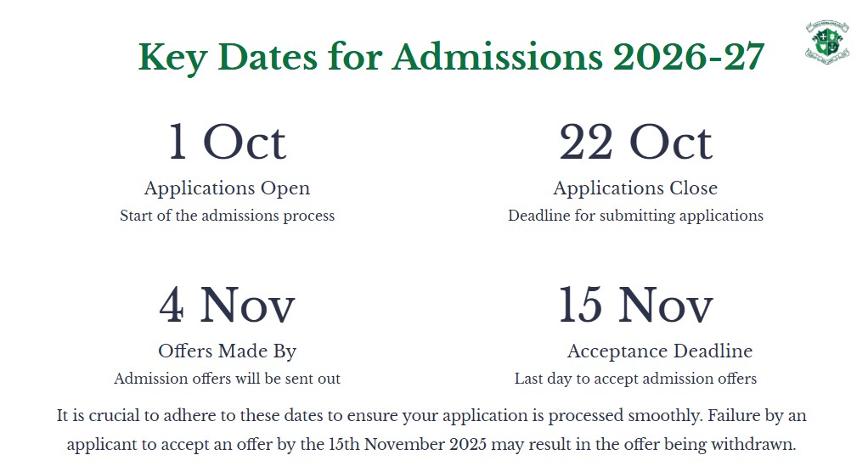Click the large "22 Oct" date
This screenshot has height=472, width=868.
pos(635,142)
